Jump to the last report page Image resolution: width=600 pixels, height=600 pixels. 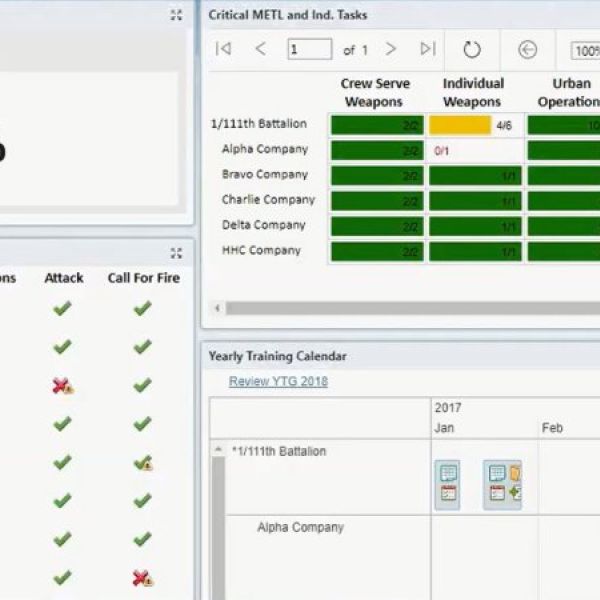428,49
